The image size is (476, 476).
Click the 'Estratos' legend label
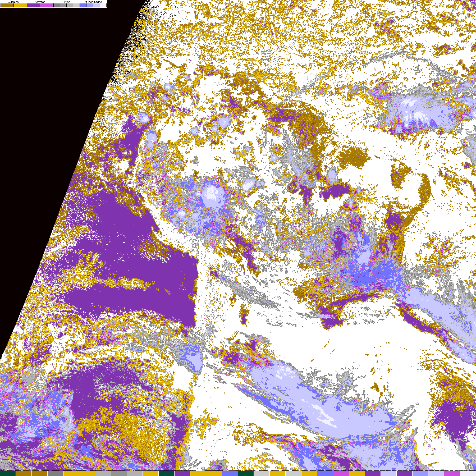tap(40, 2)
